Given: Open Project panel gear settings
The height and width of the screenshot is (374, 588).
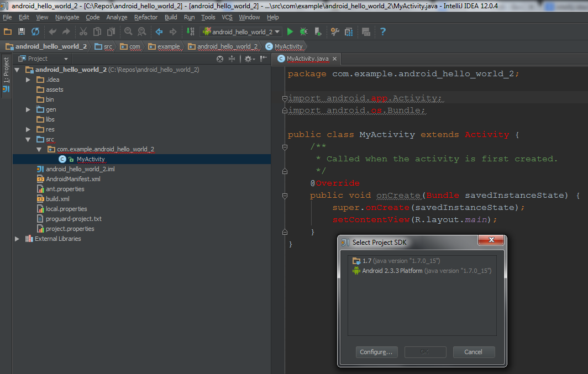Looking at the screenshot, I should [x=249, y=59].
